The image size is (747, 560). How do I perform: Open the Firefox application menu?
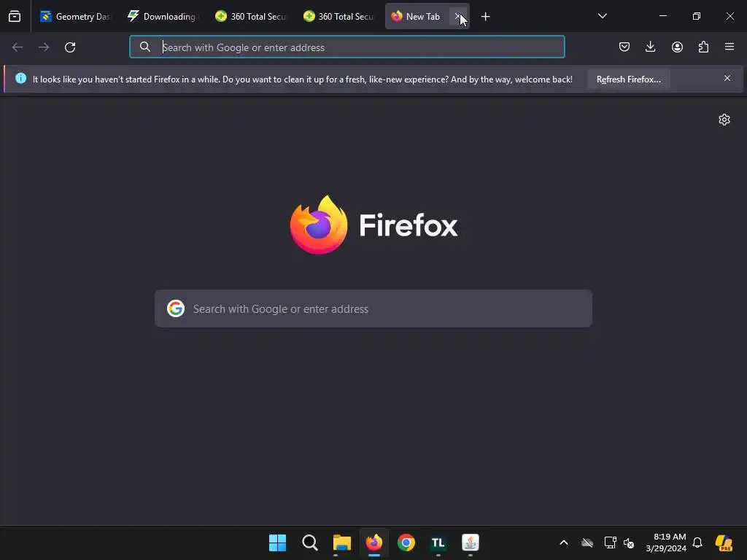point(729,47)
